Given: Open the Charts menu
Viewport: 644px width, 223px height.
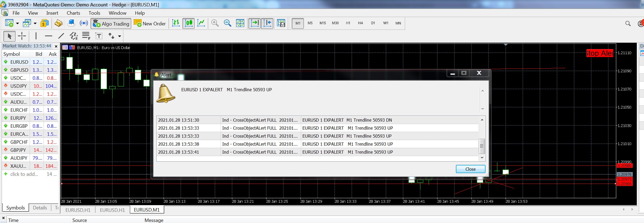Looking at the screenshot, I should [x=73, y=13].
